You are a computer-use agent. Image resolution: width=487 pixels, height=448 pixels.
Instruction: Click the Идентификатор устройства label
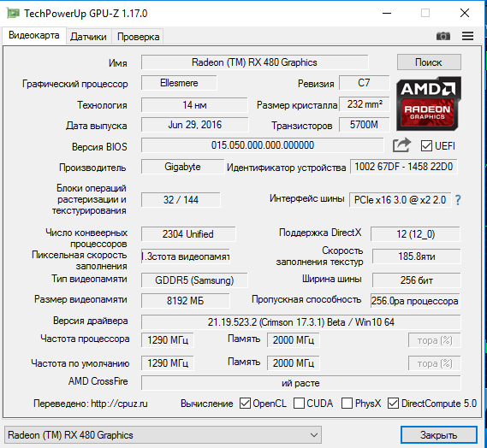point(286,168)
